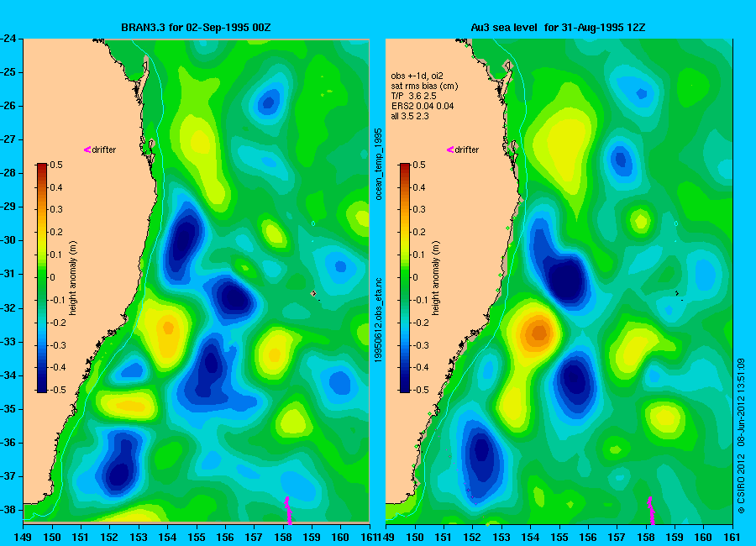756x546 pixels.
Task: Select the 'T/P 3.6 2.5' statistics line
Action: pyautogui.click(x=413, y=96)
